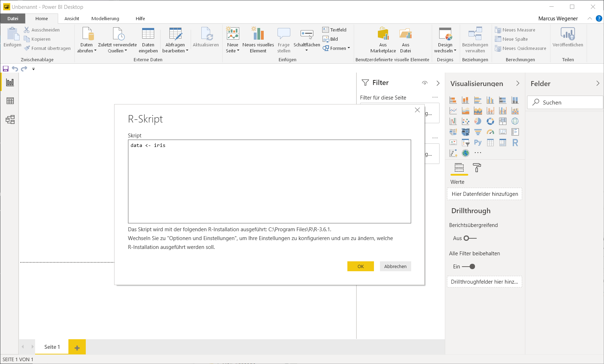Screen dimensions: 604x364
Task: Select the donut chart visual icon
Action: pos(490,121)
